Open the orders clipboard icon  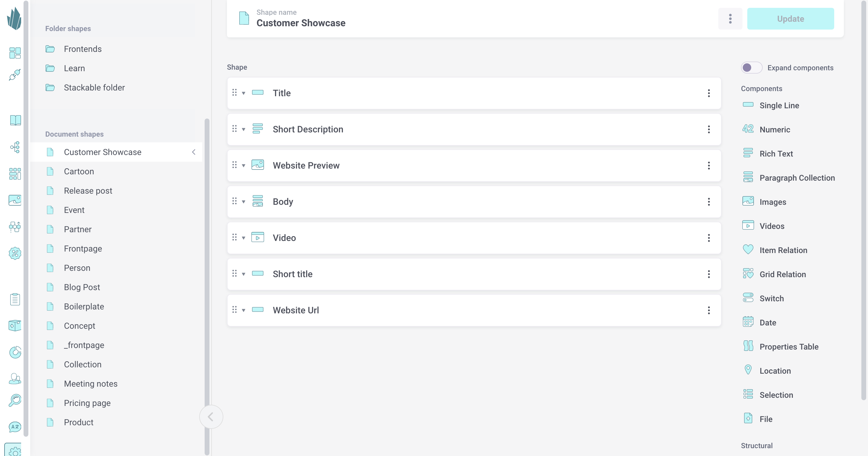point(14,299)
